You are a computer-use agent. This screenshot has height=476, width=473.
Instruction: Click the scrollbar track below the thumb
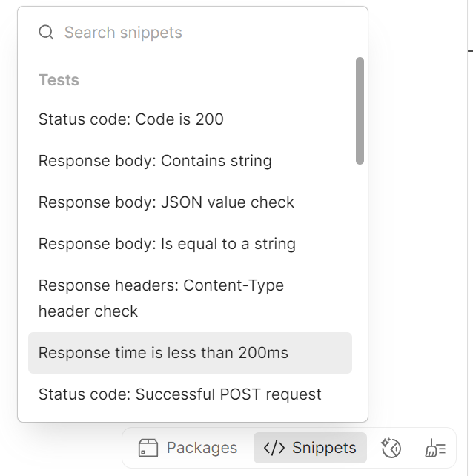click(x=360, y=297)
